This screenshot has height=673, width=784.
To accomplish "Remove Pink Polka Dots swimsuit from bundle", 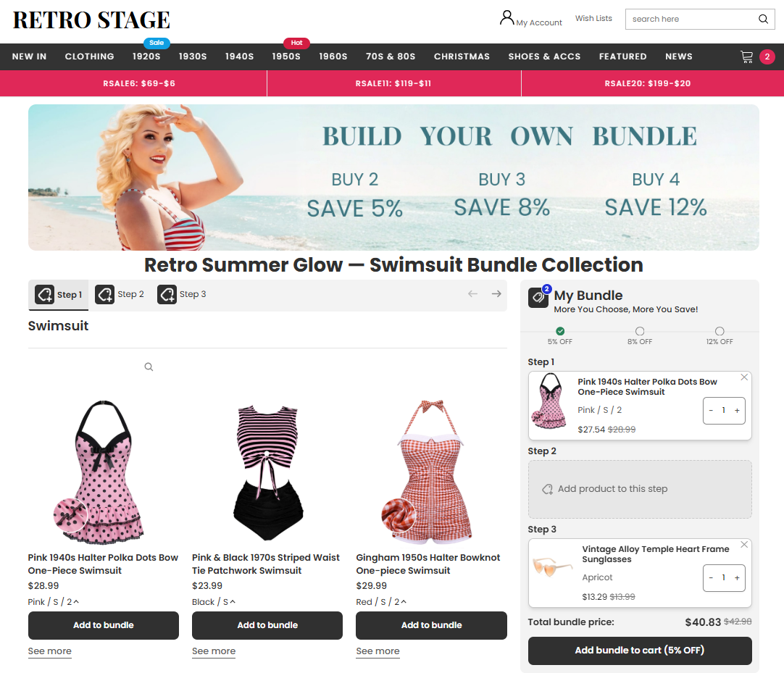I will tap(744, 377).
